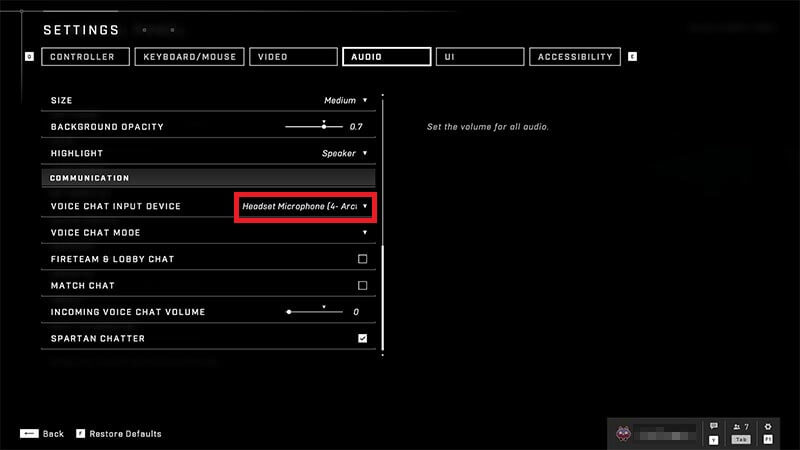The width and height of the screenshot is (800, 450).
Task: Click the Match Chat label
Action: pos(83,286)
